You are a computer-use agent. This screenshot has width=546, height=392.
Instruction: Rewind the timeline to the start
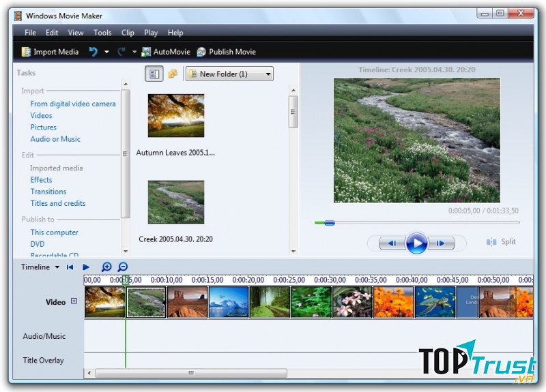(x=70, y=267)
